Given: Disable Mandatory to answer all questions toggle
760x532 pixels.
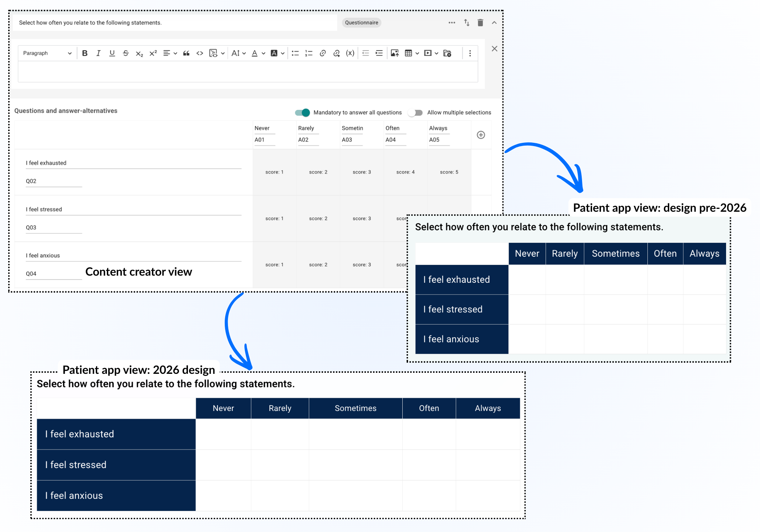Looking at the screenshot, I should (302, 112).
